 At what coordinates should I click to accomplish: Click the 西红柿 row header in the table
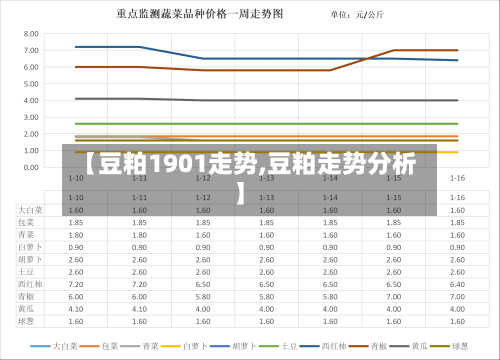(30, 284)
